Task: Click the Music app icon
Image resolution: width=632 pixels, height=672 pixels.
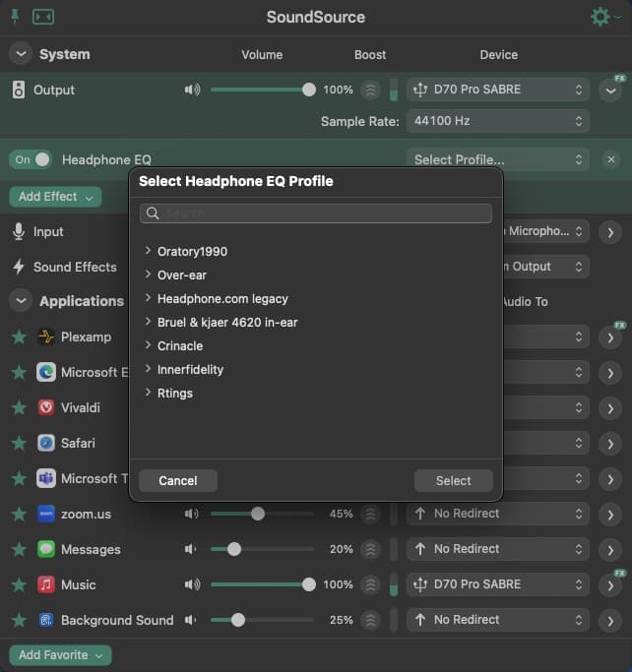Action: (46, 584)
